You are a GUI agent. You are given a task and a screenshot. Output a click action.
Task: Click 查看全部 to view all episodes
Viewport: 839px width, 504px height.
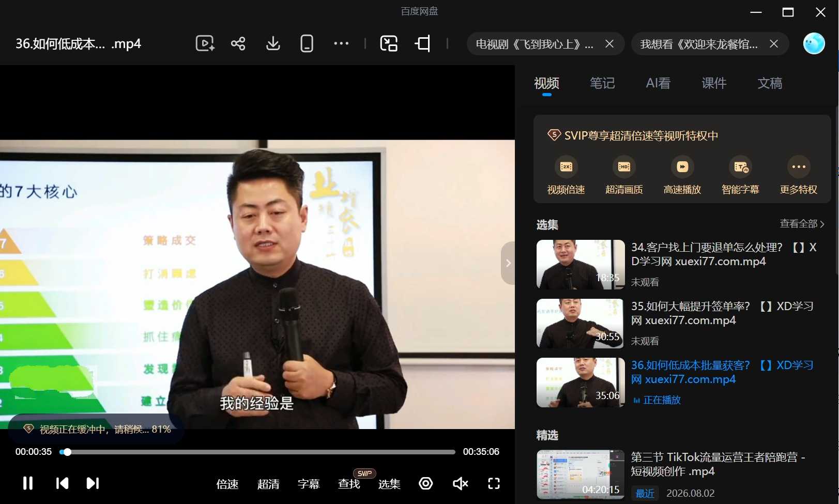click(802, 224)
